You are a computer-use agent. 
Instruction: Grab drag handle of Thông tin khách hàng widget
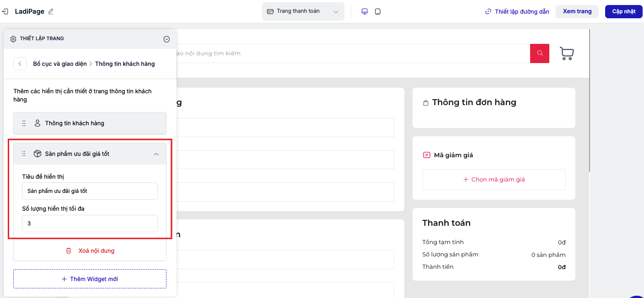point(24,123)
